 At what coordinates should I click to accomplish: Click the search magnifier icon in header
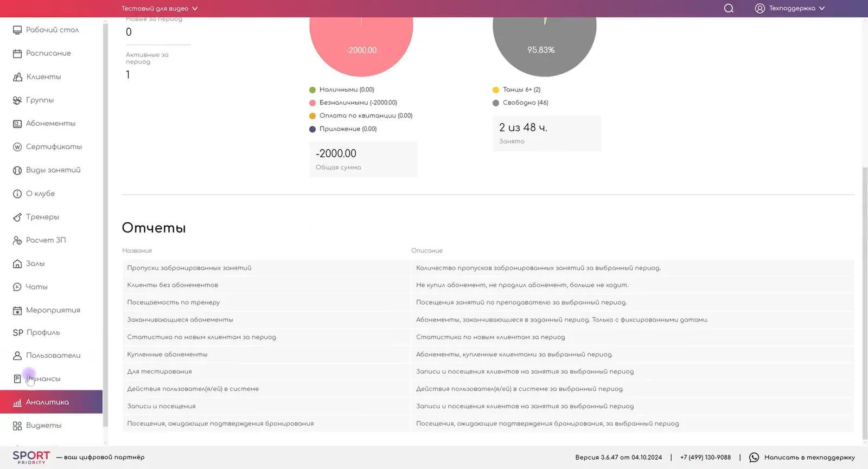click(729, 8)
